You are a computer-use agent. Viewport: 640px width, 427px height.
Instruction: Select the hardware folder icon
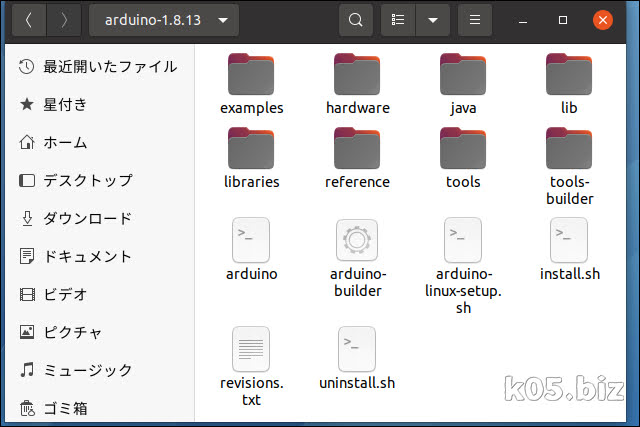coord(357,74)
